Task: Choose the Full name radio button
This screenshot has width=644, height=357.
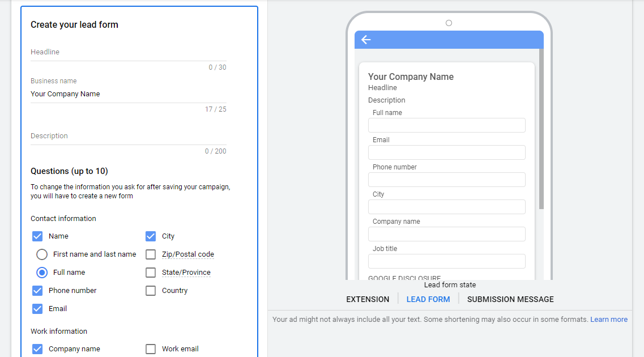Action: [42, 273]
